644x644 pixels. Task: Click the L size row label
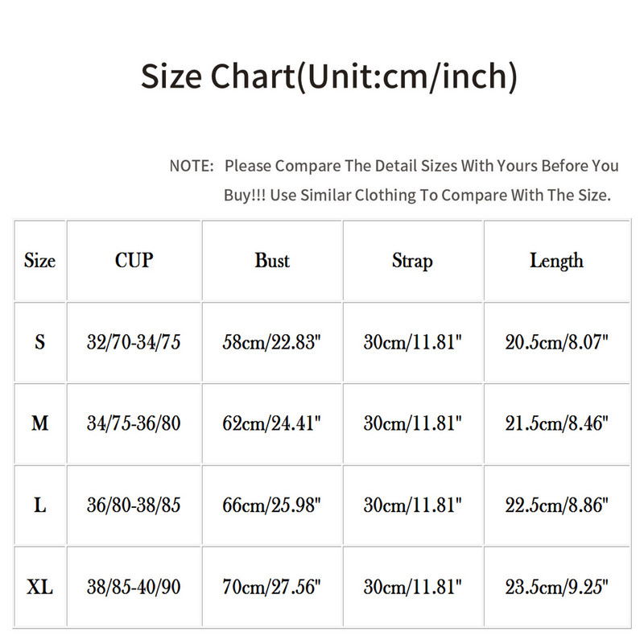pos(40,506)
